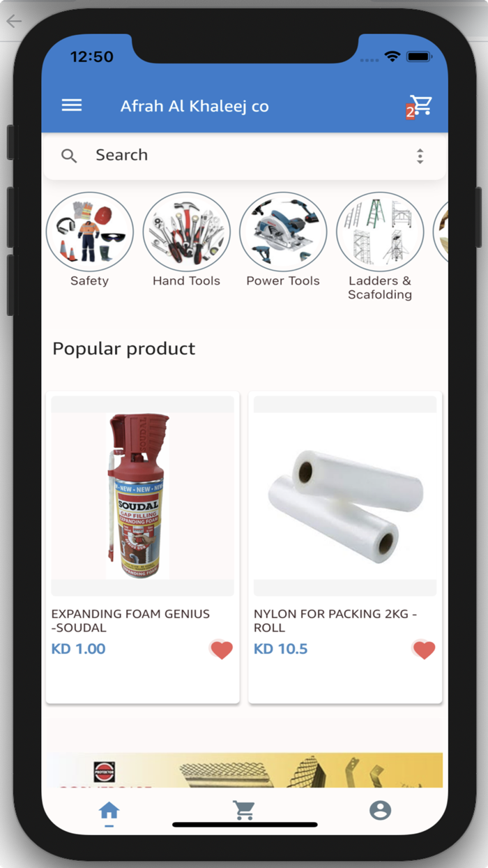This screenshot has height=868, width=488.
Task: Toggle favorite heart on Nylon Packing roll
Action: coord(424,650)
